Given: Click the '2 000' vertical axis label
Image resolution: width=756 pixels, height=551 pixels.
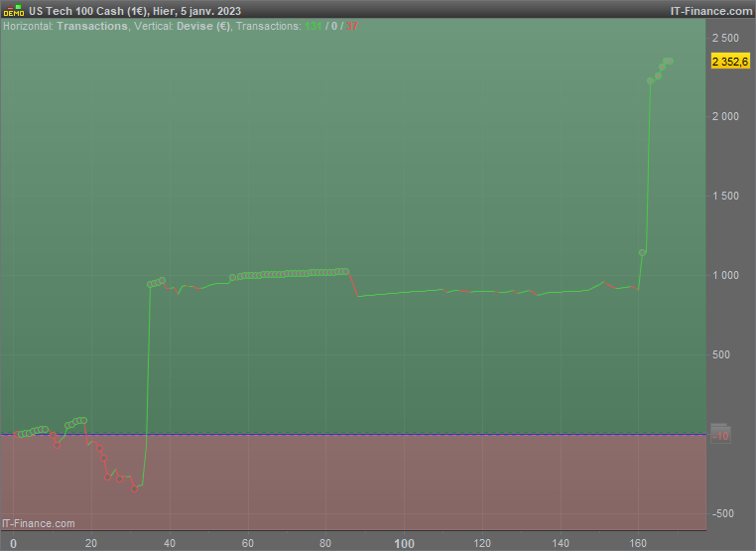Looking at the screenshot, I should click(x=725, y=116).
